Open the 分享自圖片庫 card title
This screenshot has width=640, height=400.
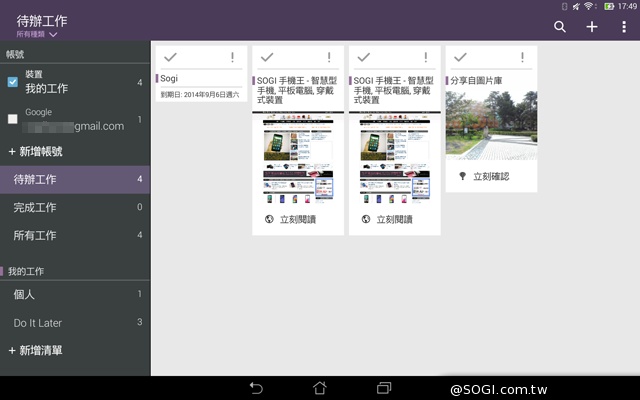pyautogui.click(x=476, y=80)
